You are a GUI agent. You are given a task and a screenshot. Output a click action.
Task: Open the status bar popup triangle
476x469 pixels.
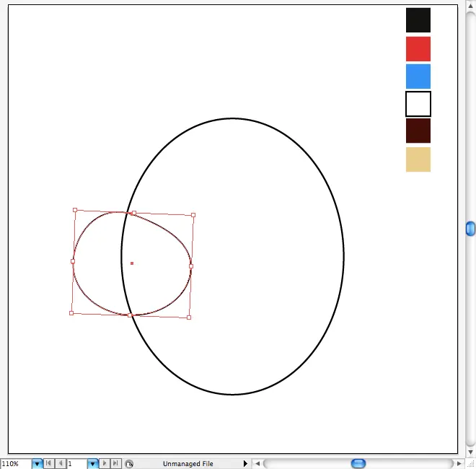[x=245, y=463]
